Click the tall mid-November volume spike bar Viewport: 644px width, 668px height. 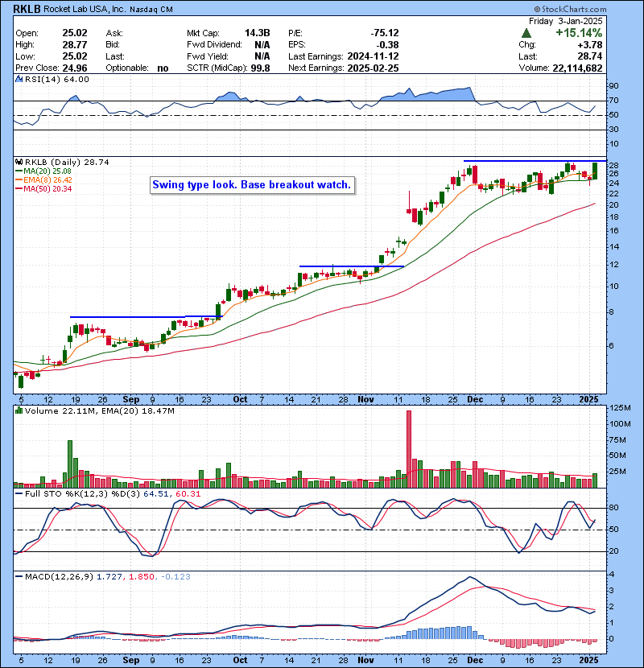tap(409, 449)
